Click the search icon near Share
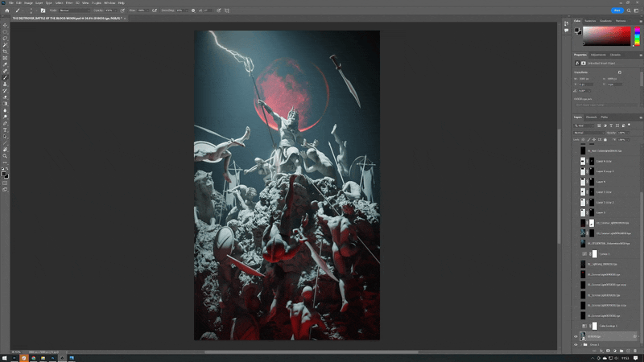 (x=629, y=10)
